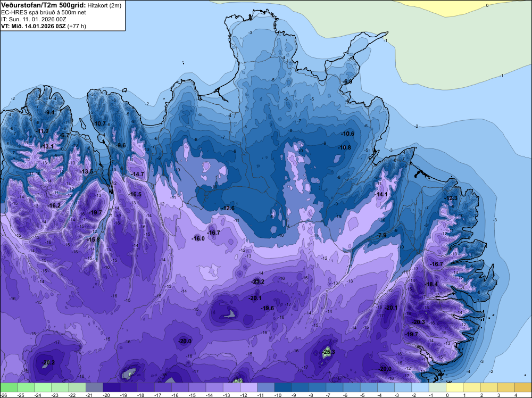Click the 'Hitakort (2m)' label in header
This screenshot has width=532, height=398.
point(104,5)
